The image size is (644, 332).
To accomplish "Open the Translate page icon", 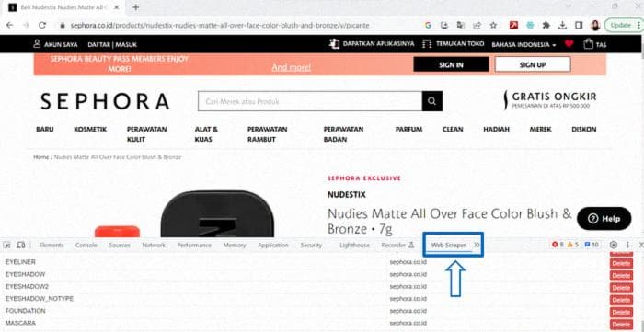I will click(460, 26).
